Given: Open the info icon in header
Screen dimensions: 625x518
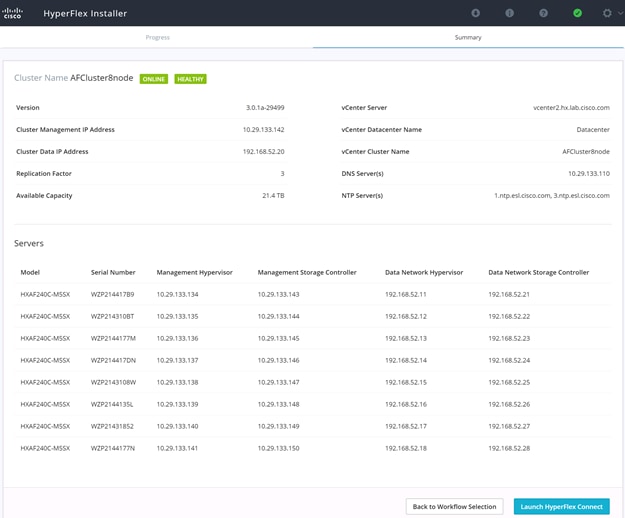Looking at the screenshot, I should 509,13.
